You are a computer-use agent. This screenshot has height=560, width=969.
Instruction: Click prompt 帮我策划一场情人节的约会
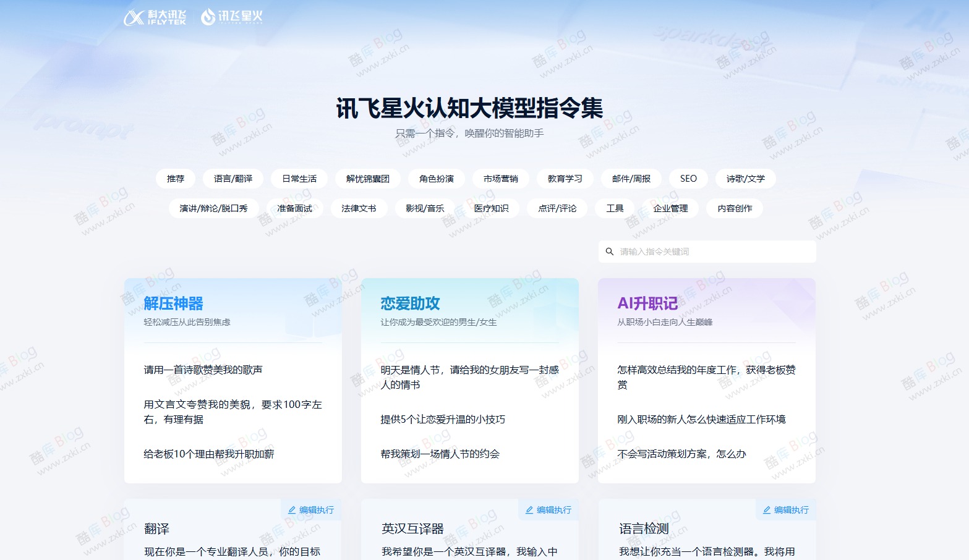[440, 454]
